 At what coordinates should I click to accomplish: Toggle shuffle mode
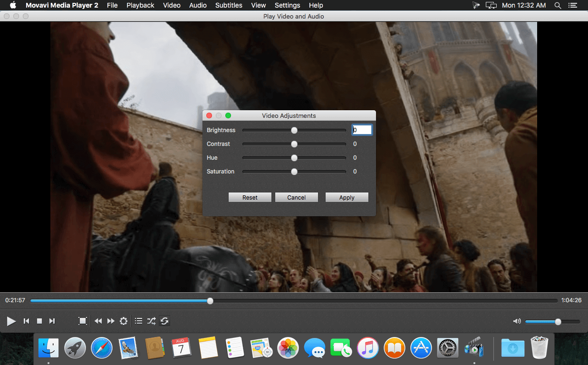point(151,321)
